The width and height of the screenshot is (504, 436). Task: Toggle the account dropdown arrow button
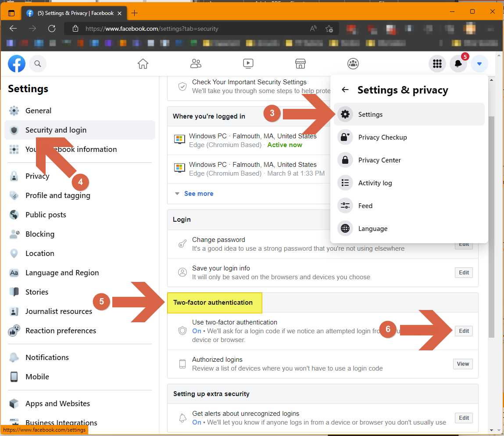click(x=479, y=64)
